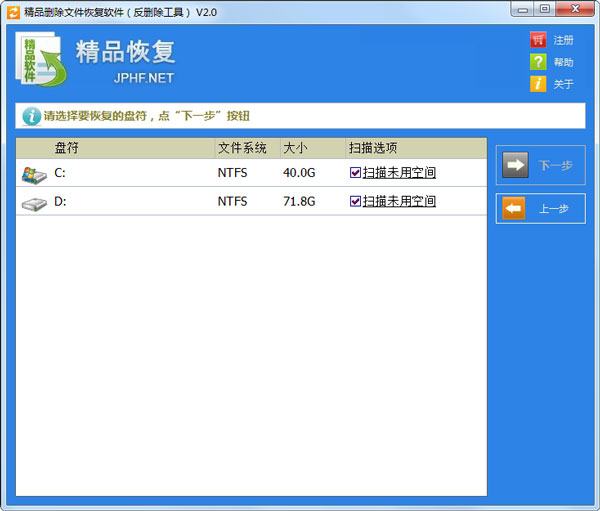Viewport: 600px width, 511px height.
Task: Close the recovery software window
Action: 575,9
